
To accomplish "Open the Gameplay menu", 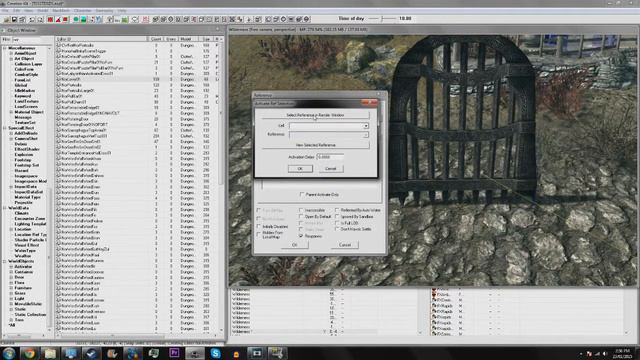I will 104,11.
